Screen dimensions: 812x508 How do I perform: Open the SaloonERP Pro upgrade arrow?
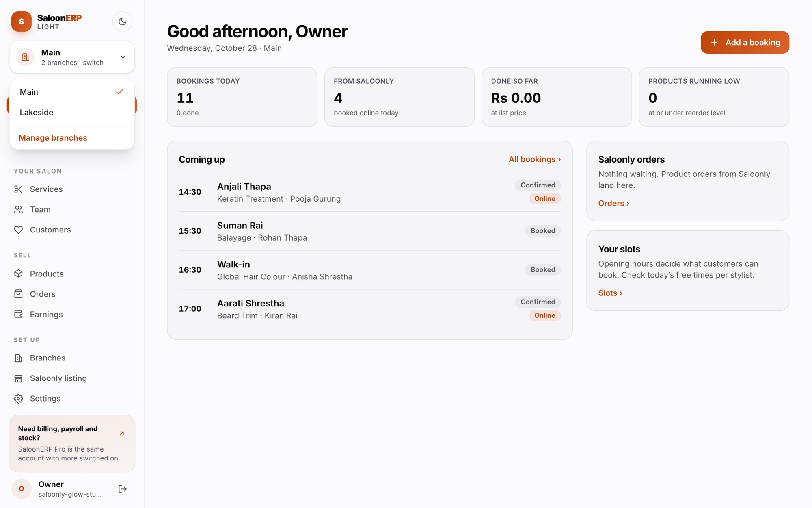(x=122, y=434)
